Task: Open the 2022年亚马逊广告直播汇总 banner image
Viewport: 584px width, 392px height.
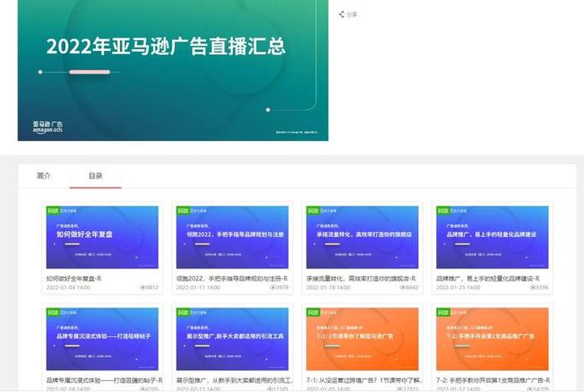Action: tap(173, 70)
